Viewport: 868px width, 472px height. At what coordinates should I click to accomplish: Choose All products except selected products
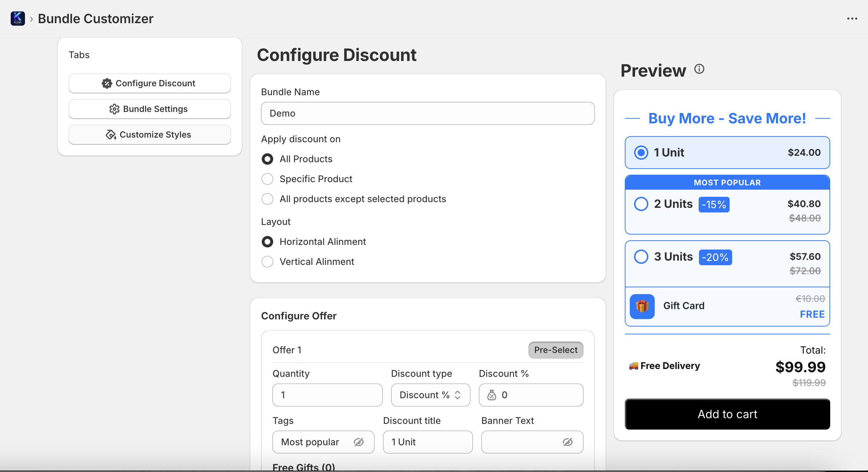pyautogui.click(x=267, y=199)
